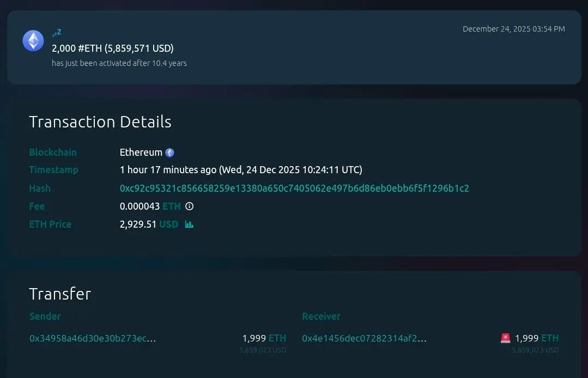The width and height of the screenshot is (588, 378).
Task: Click the 'Ethereum' blockchain value
Action: coord(141,153)
